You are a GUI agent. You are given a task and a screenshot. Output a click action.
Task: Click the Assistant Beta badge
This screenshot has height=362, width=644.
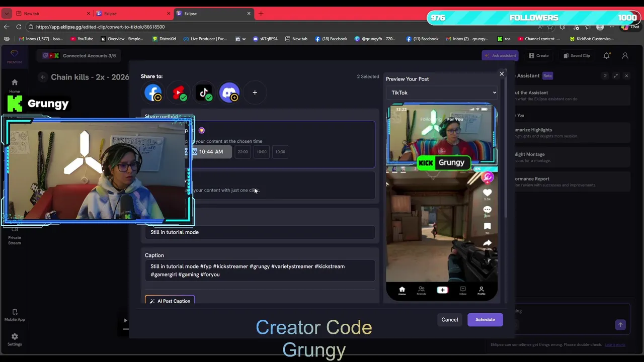[x=547, y=76]
